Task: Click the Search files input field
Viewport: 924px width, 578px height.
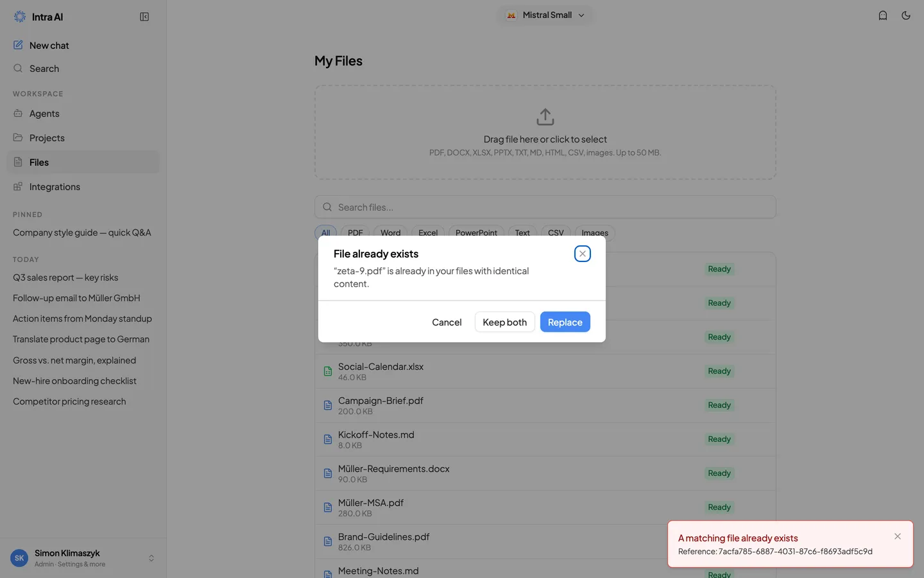Action: click(545, 207)
